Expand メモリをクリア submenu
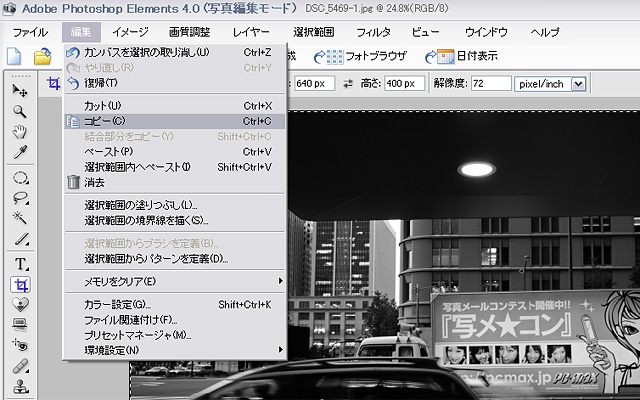The width and height of the screenshot is (640, 400). (175, 281)
